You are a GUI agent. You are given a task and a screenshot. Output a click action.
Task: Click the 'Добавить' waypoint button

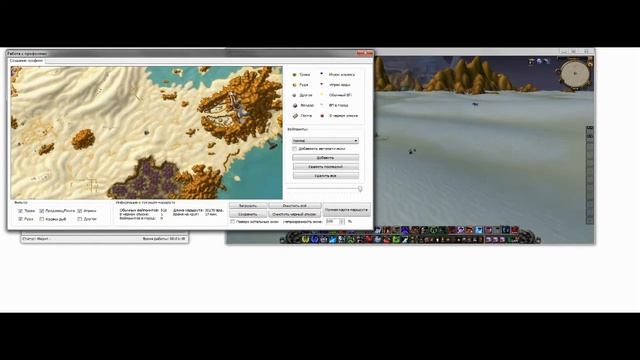(x=325, y=158)
